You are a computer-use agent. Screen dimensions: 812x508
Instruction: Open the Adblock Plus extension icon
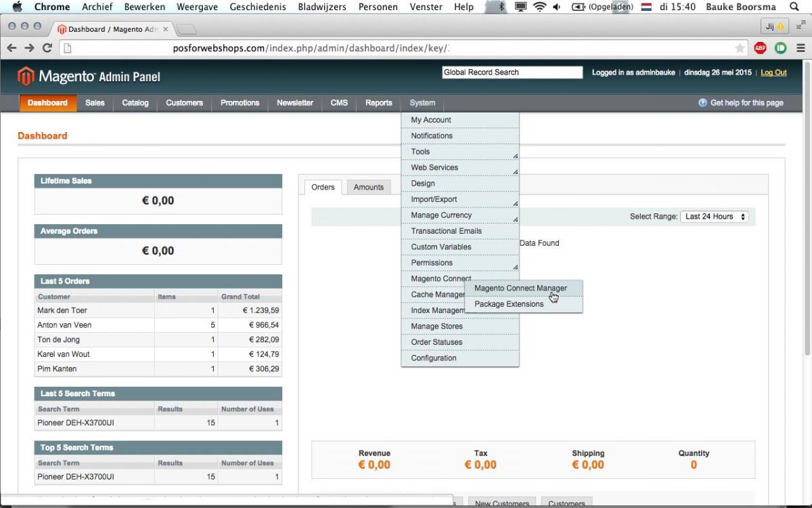tap(760, 48)
